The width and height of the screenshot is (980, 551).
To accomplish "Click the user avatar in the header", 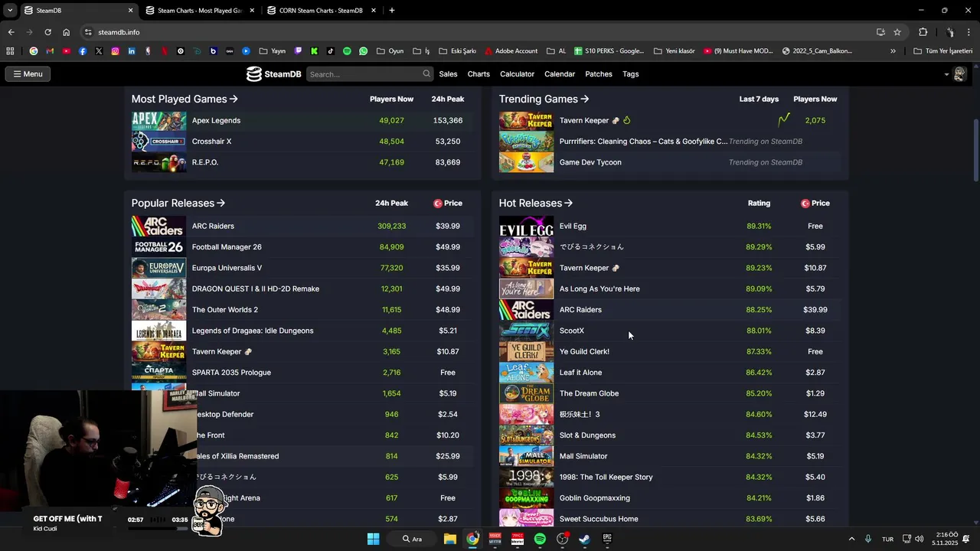I will pos(959,74).
